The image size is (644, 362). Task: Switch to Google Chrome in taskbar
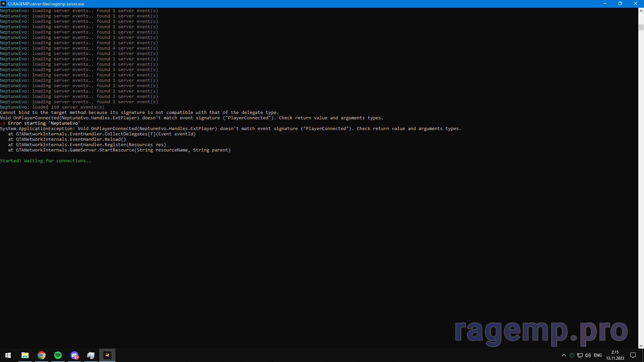tap(42, 355)
